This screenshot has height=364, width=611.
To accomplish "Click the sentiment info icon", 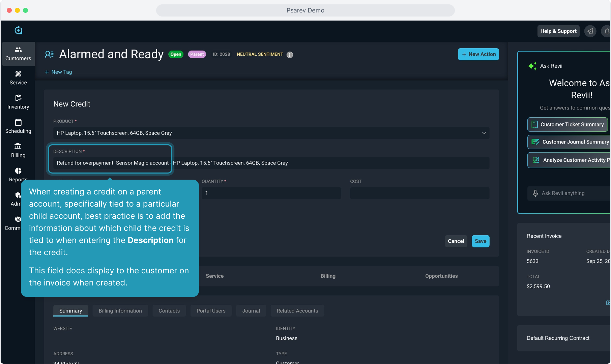I will pyautogui.click(x=290, y=55).
